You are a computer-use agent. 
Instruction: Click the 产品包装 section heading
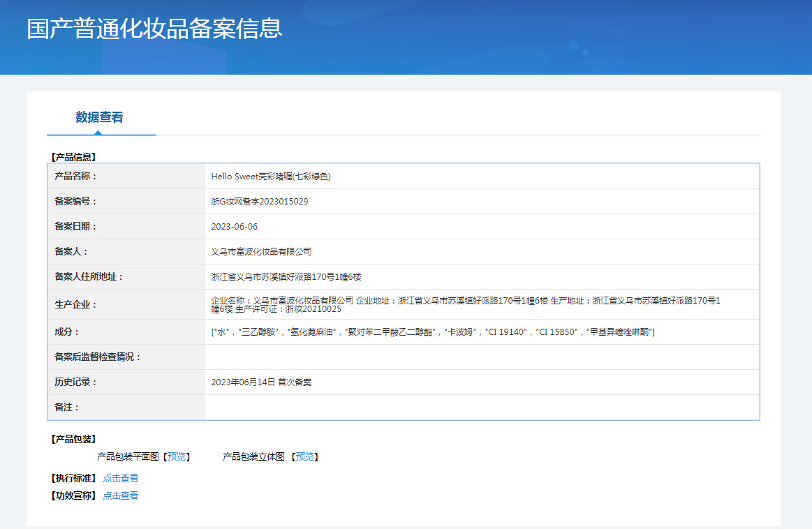tap(73, 439)
